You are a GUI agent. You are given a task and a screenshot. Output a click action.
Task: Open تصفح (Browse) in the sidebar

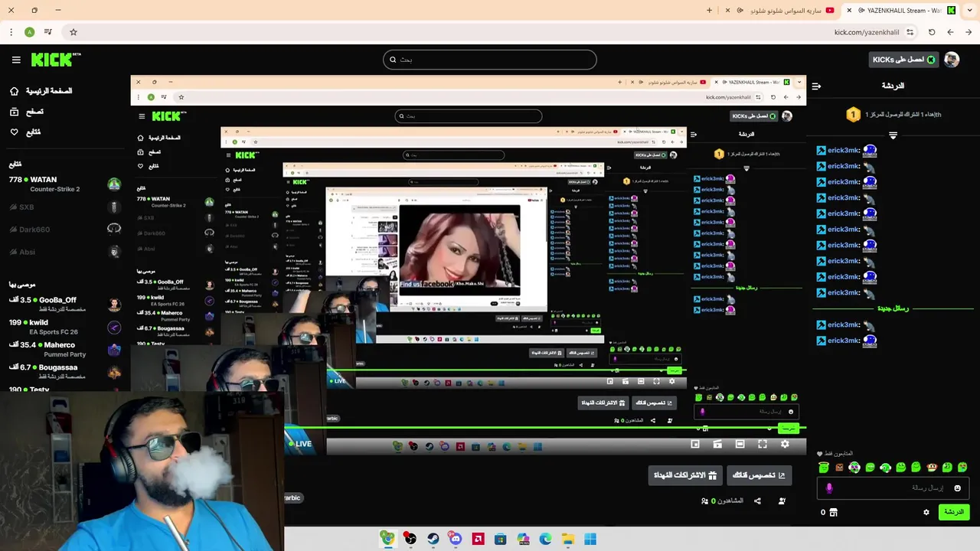tap(27, 112)
